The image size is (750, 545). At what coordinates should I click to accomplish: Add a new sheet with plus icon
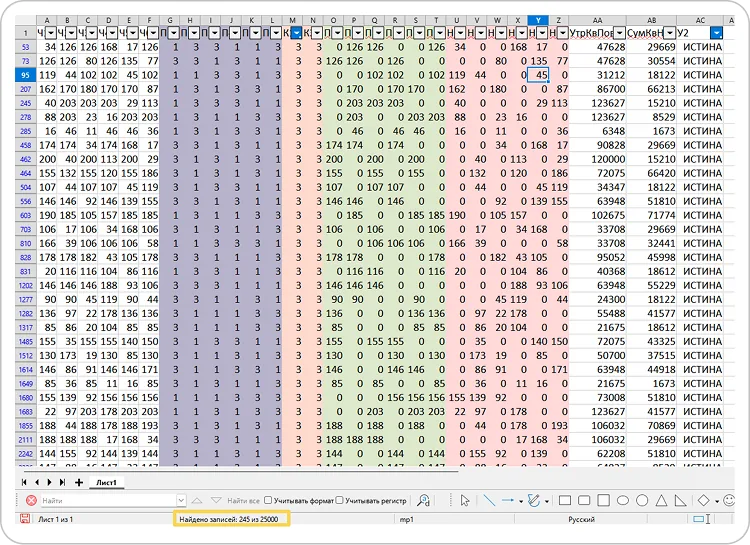point(79,482)
